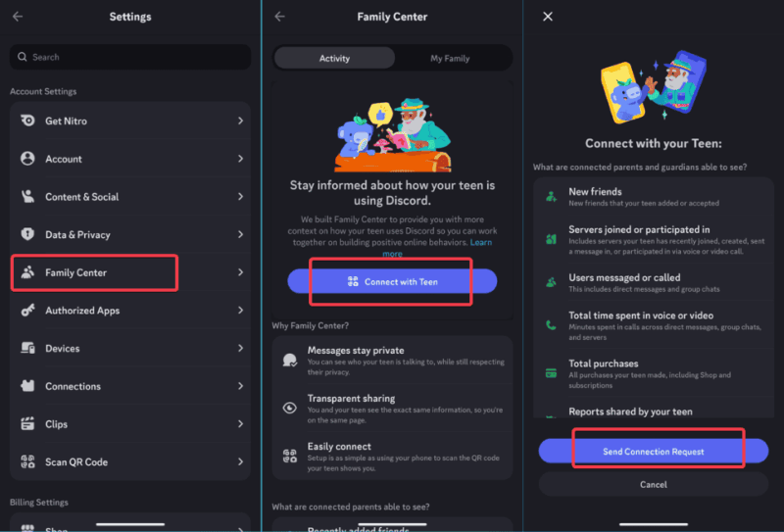The image size is (784, 532).
Task: Click the Transparent sharing item
Action: (393, 408)
